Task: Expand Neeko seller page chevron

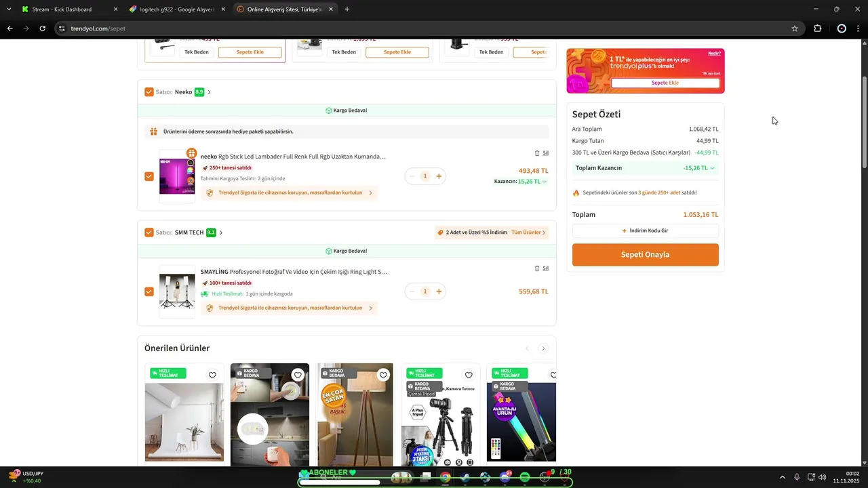Action: pyautogui.click(x=209, y=92)
